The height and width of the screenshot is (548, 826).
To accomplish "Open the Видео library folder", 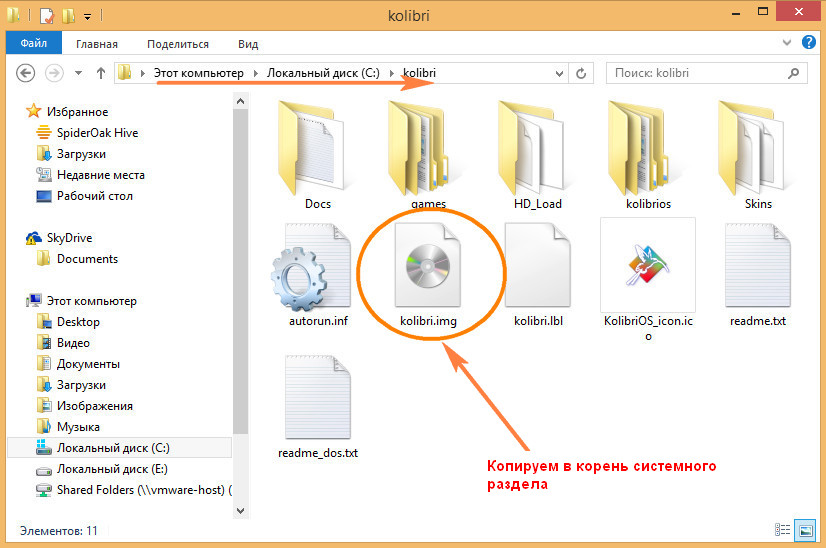I will click(73, 343).
